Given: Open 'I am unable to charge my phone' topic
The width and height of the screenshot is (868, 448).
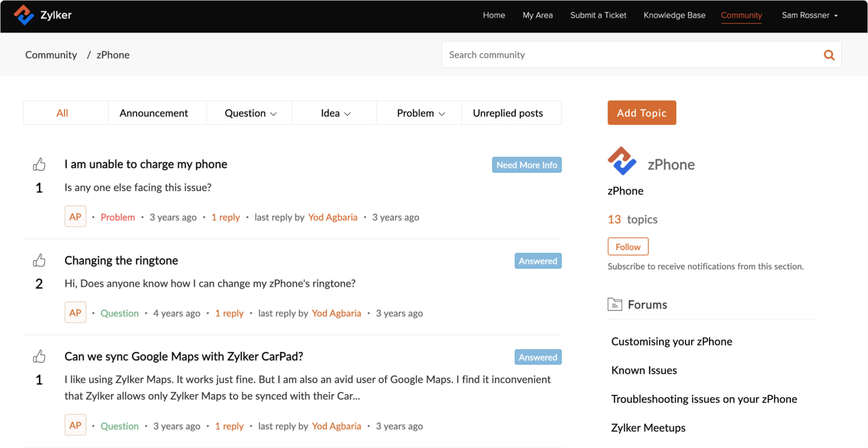Looking at the screenshot, I should click(146, 164).
